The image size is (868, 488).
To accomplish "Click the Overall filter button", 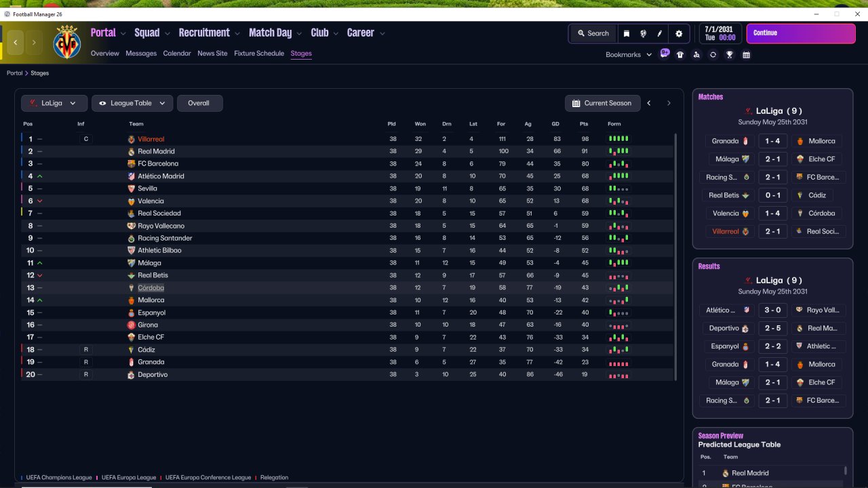I will coord(199,103).
